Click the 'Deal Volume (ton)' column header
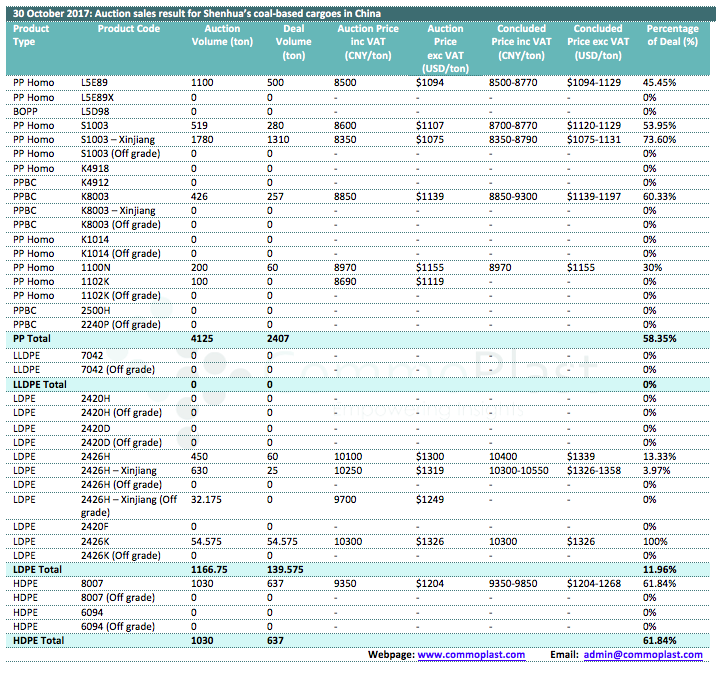 click(294, 42)
